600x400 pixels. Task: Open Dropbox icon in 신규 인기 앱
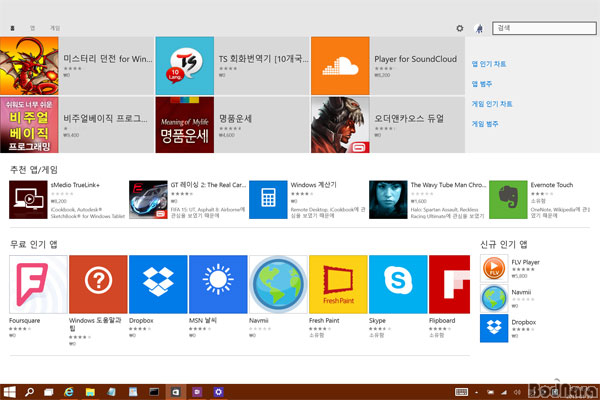[x=494, y=328]
